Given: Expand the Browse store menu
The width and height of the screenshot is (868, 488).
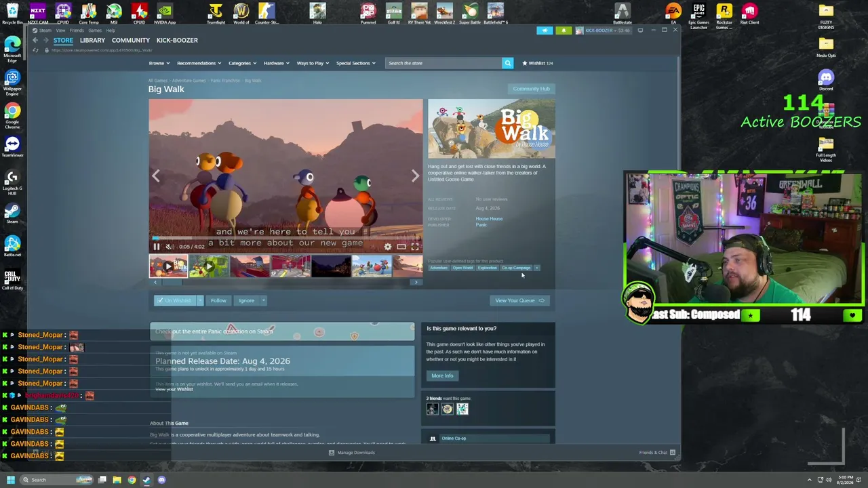Looking at the screenshot, I should (x=159, y=63).
